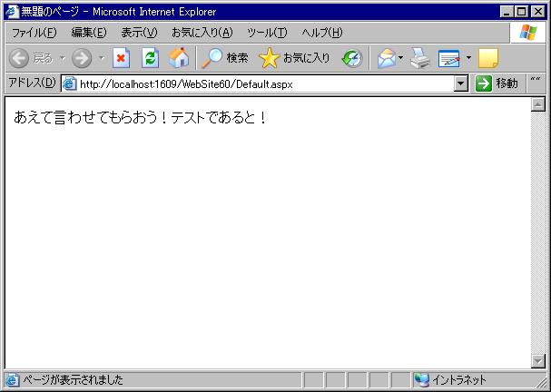Click the page text あえて言わせてもらおう
The height and width of the screenshot is (392, 551).
click(x=84, y=117)
